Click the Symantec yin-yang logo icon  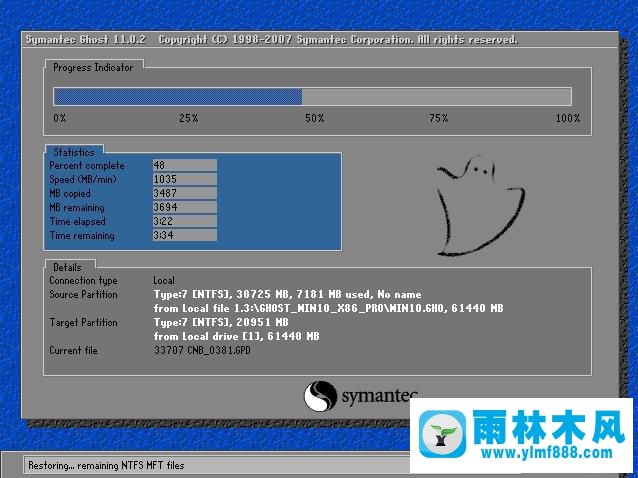tap(320, 396)
